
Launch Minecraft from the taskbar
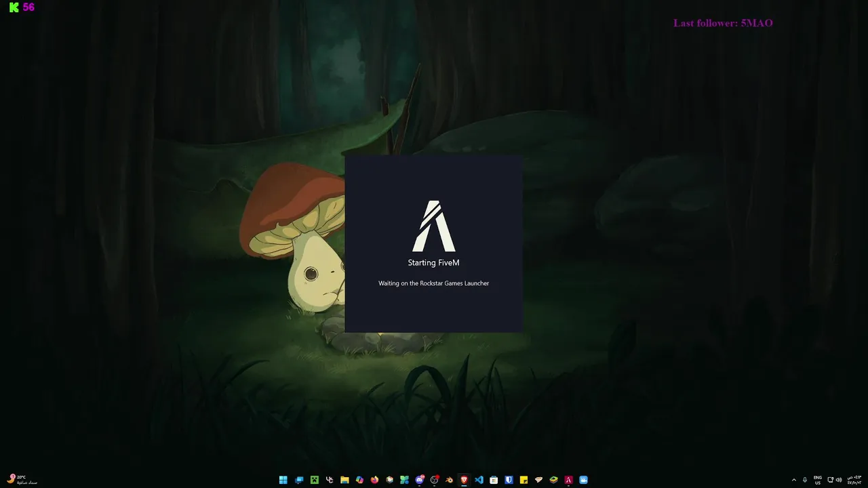[315, 480]
